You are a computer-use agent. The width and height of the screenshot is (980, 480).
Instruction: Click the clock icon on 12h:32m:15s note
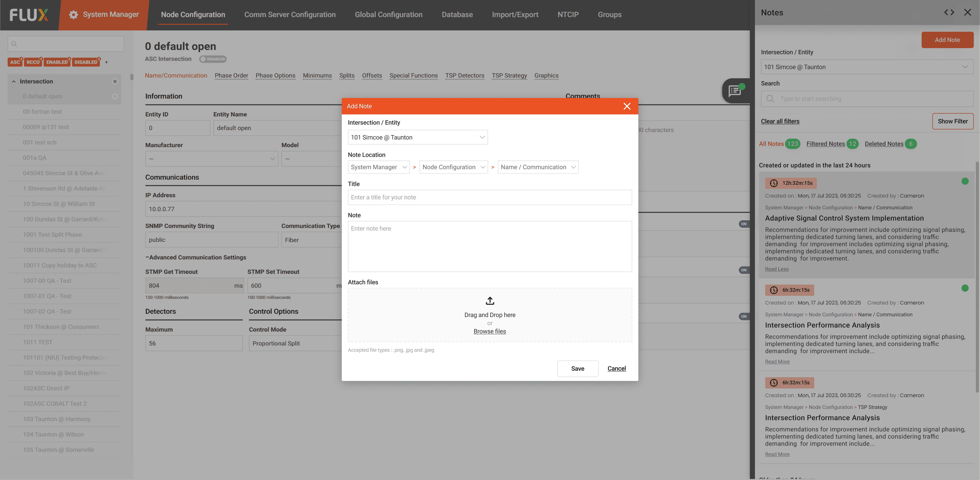tap(773, 183)
